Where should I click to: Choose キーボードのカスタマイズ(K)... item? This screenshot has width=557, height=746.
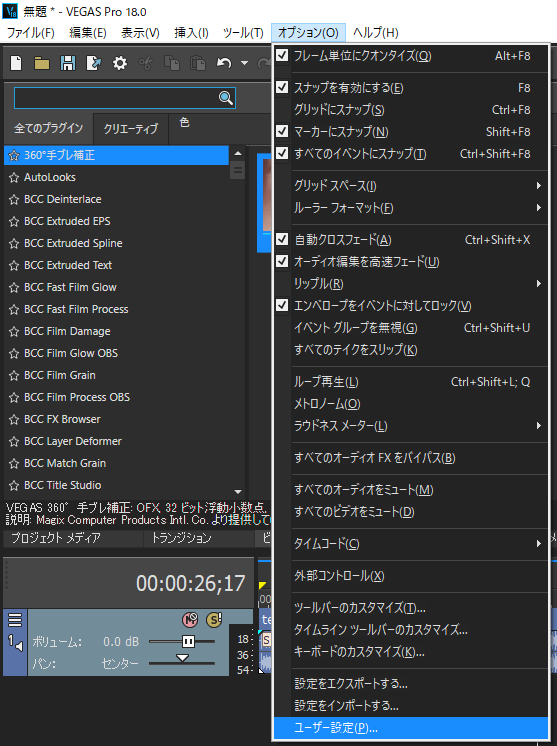pos(411,652)
